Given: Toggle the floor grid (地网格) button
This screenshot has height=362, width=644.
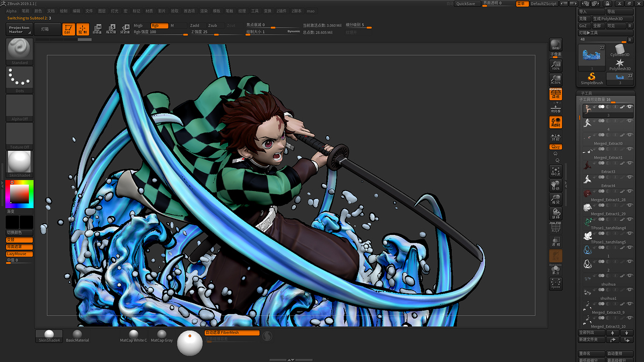Looking at the screenshot, I should [556, 108].
